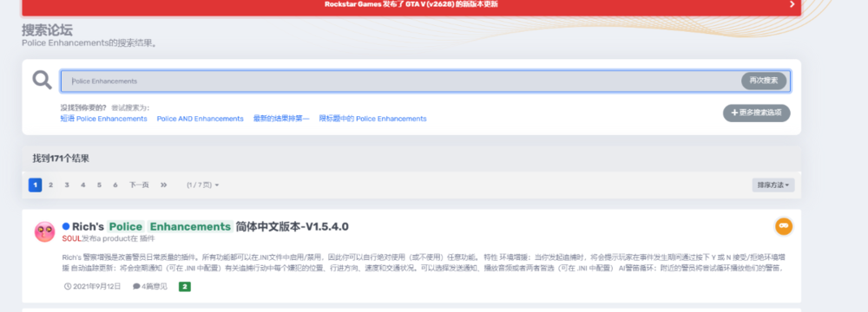Click 下一页 next page link
This screenshot has width=868, height=312.
coord(139,185)
